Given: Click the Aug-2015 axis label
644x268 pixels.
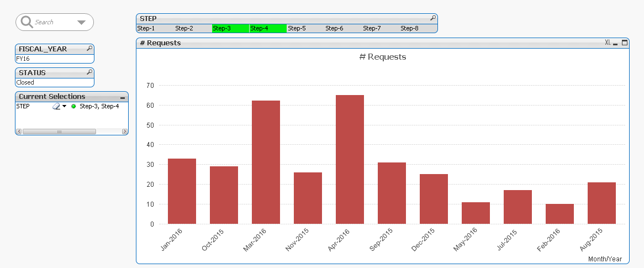Looking at the screenshot, I should [x=591, y=240].
